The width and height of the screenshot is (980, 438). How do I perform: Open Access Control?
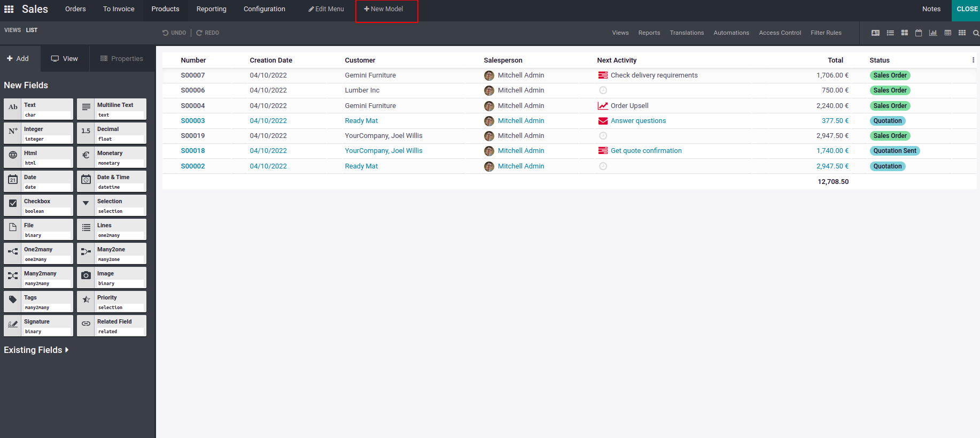click(780, 33)
